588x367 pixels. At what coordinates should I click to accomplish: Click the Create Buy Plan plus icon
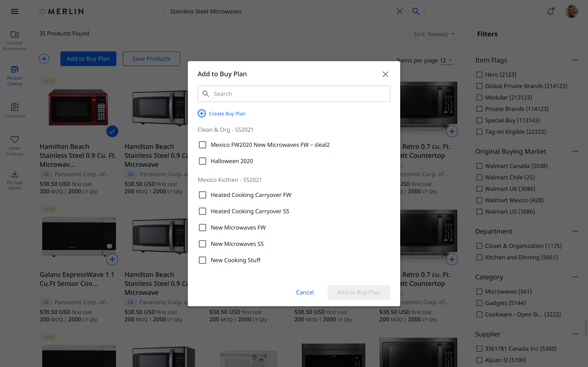(202, 113)
